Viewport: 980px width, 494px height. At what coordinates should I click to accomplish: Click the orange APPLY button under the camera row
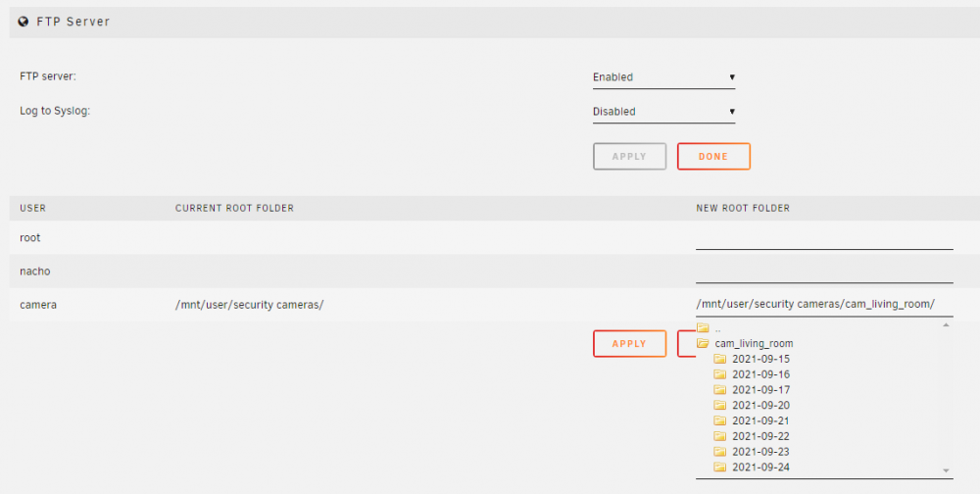629,344
